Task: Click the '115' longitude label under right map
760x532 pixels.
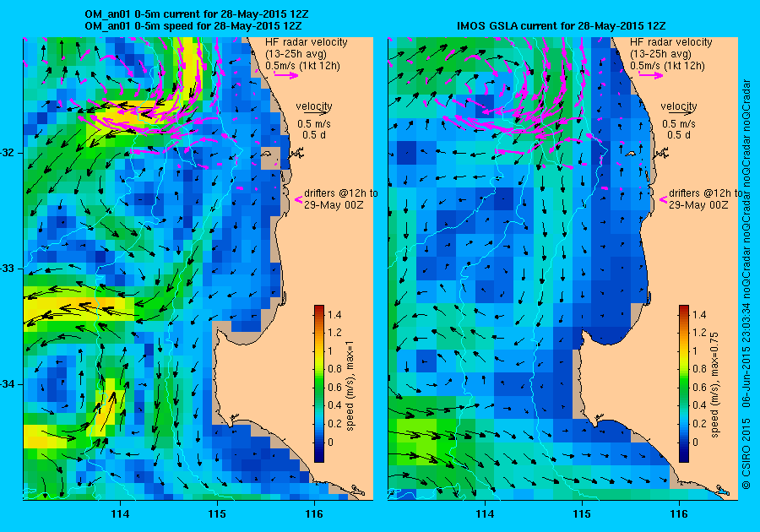Action: tap(582, 514)
